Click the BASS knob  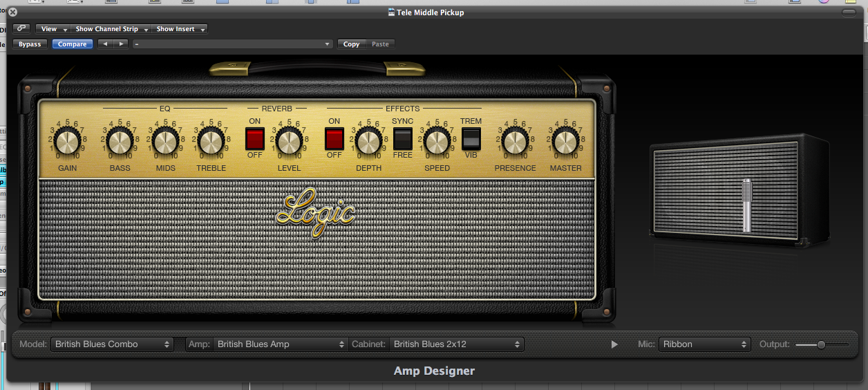pyautogui.click(x=120, y=141)
